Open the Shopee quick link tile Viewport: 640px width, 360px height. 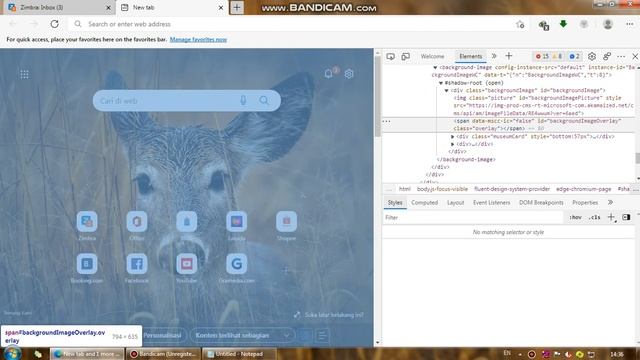click(287, 222)
